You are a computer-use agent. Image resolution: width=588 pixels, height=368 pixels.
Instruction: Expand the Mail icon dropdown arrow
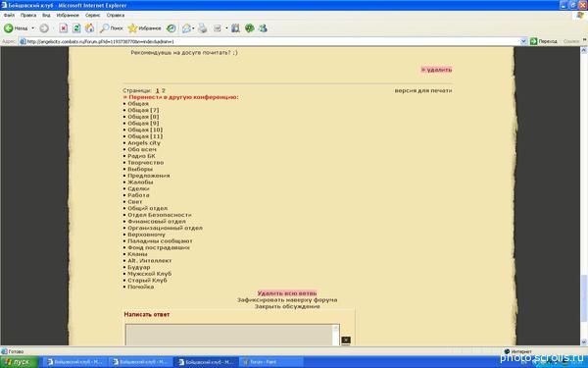tap(193, 28)
